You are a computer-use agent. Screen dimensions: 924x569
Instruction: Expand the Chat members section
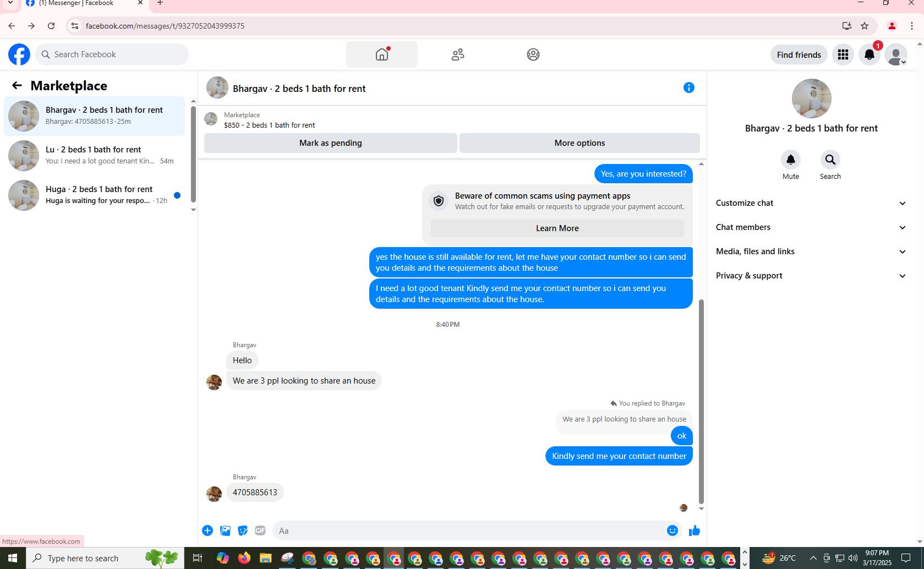tap(811, 227)
